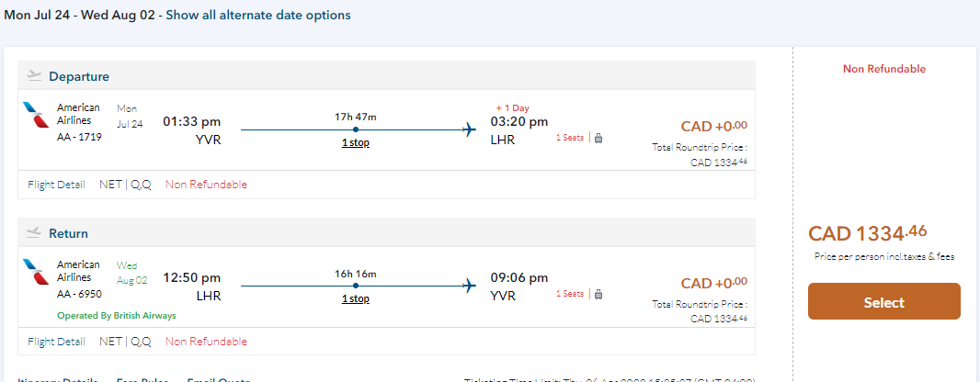Click the return landing plane icon
Screen dimensions: 980x382
(35, 233)
